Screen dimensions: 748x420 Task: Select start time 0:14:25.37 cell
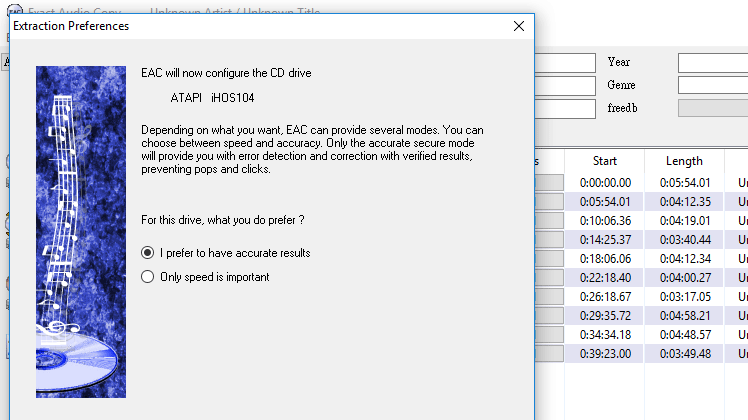coord(605,240)
